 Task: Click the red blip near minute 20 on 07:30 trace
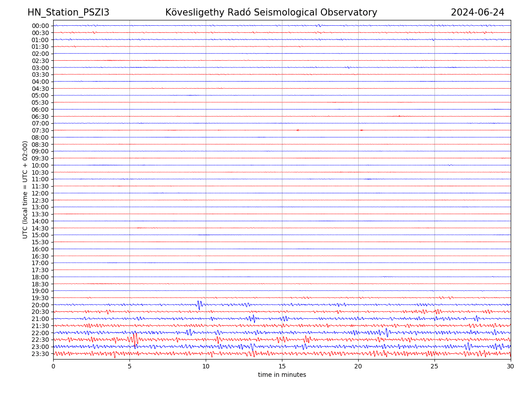point(361,130)
